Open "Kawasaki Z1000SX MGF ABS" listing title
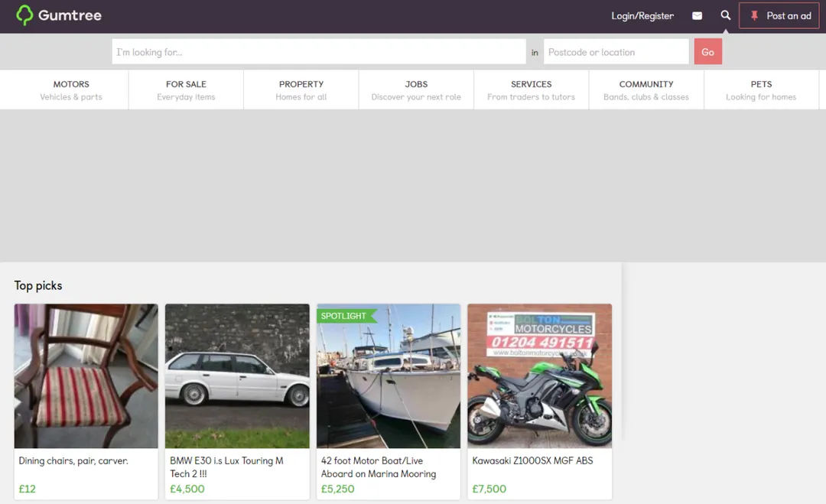The image size is (826, 504). point(532,461)
